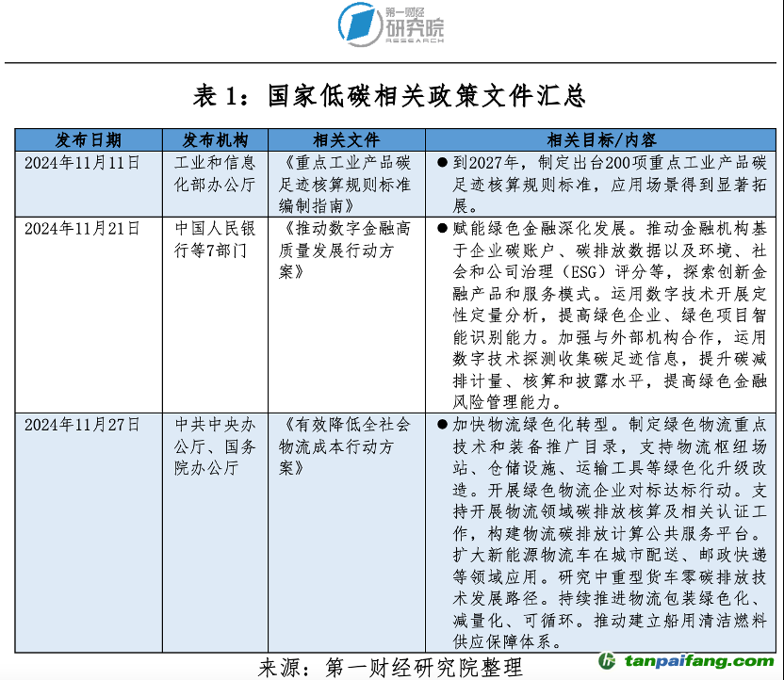Select the 相关目标/内容 column header
Viewport: 784px width, 680px height.
pyautogui.click(x=601, y=140)
